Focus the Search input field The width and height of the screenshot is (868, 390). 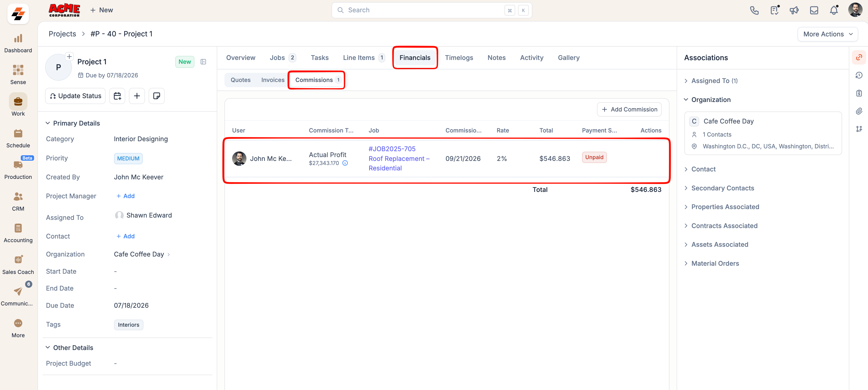click(x=432, y=10)
